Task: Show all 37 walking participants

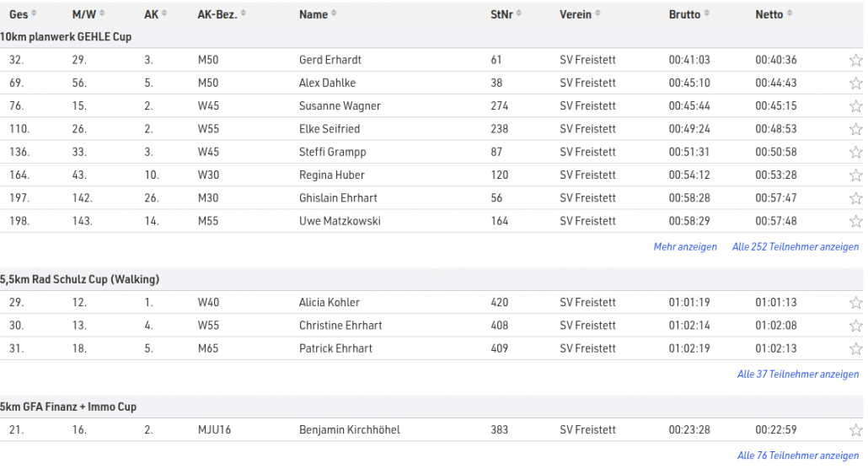Action: 797,374
